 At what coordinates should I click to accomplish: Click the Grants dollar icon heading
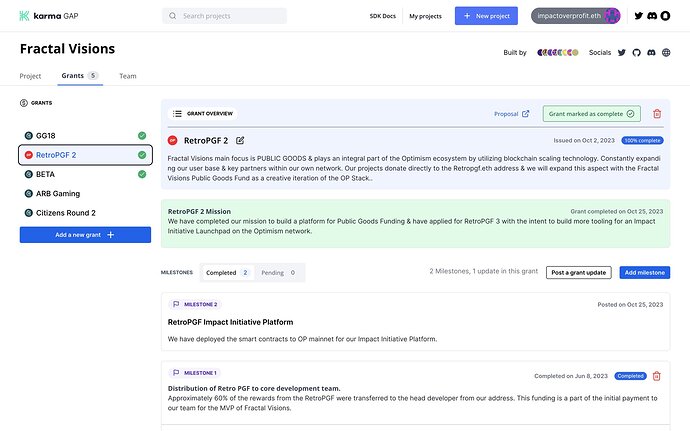tap(24, 103)
